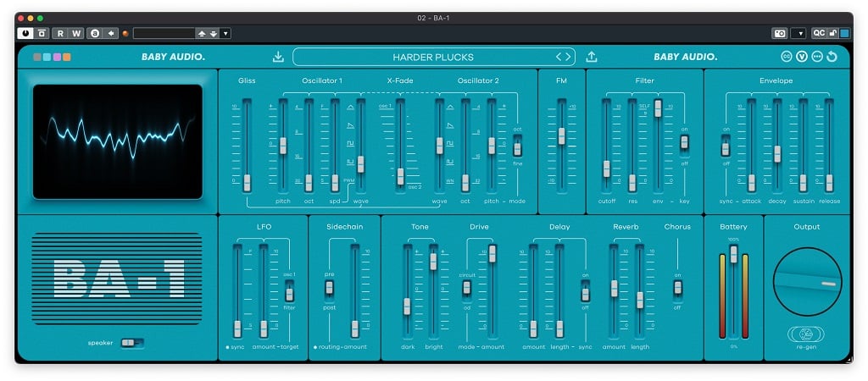Image resolution: width=868 pixels, height=381 pixels.
Task: Click the Filter cutoff slider
Action: click(x=606, y=168)
